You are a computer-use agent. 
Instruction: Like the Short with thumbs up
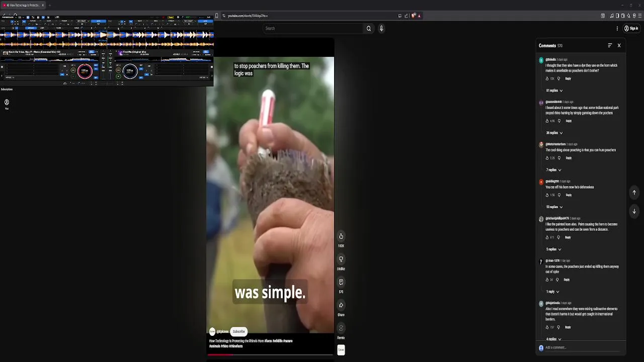click(341, 236)
